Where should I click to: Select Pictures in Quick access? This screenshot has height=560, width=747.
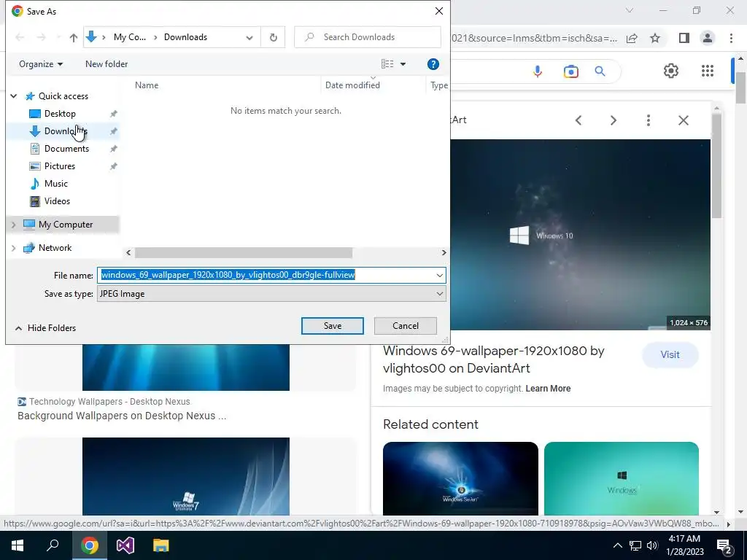pyautogui.click(x=60, y=166)
